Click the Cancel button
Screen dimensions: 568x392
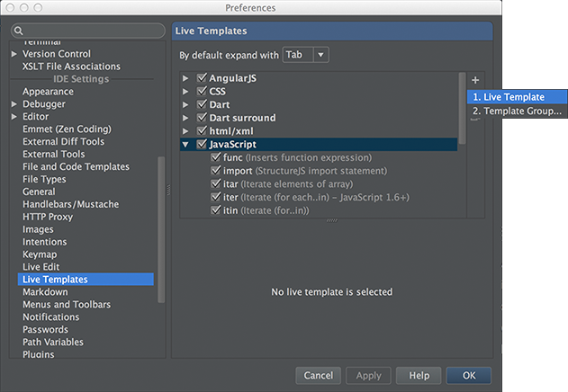(318, 375)
